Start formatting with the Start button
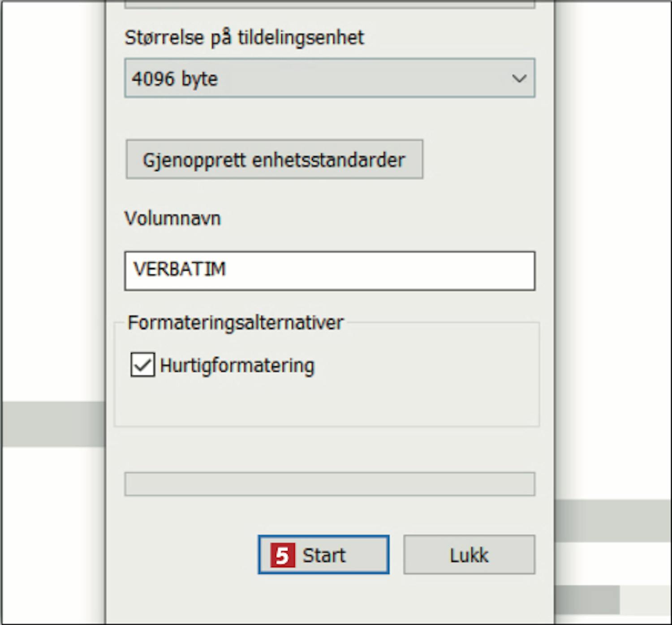Screen dimensions: 672x625 (x=323, y=555)
